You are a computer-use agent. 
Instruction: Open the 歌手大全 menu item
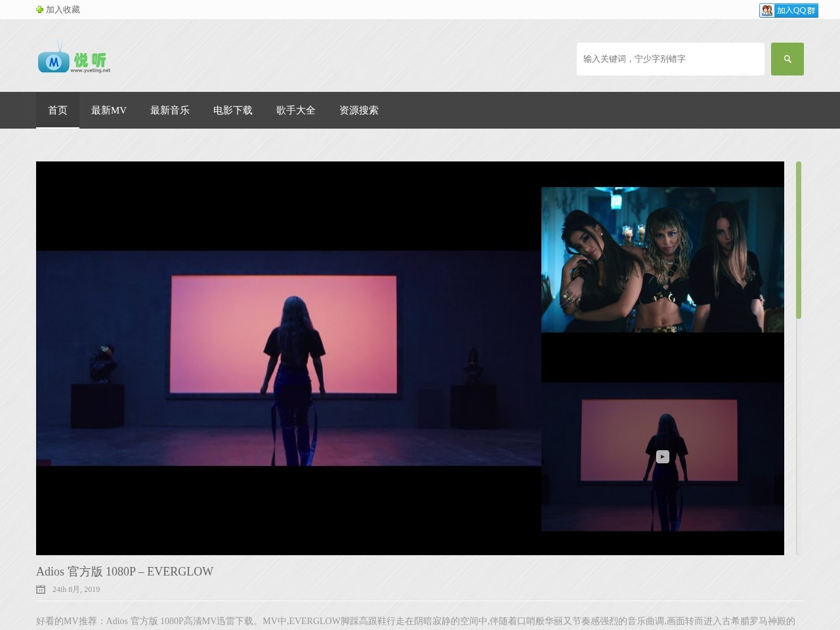click(x=296, y=110)
